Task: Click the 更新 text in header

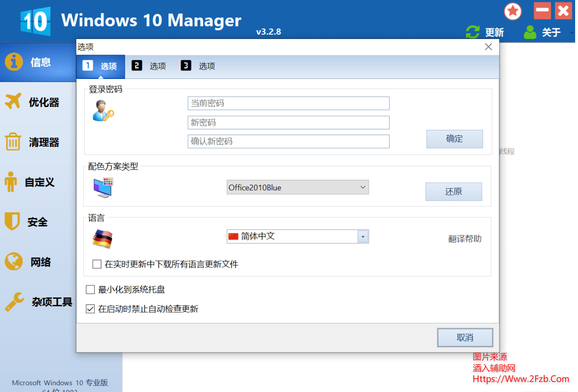Action: [x=494, y=32]
